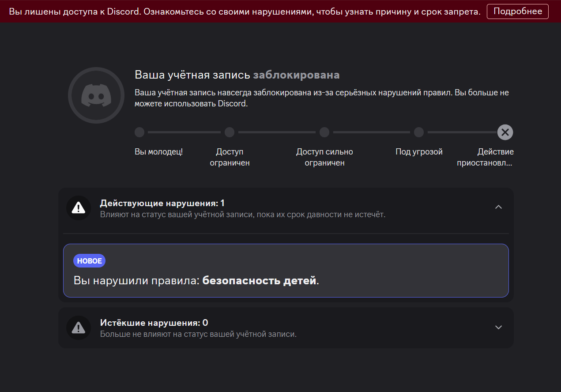Select the timeline dot above "Доступ ограничен"

click(230, 132)
